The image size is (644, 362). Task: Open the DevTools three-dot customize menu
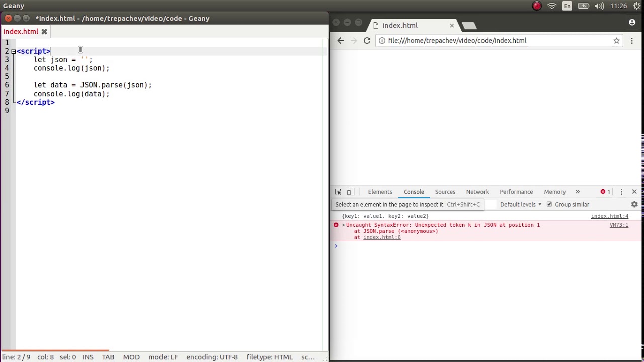point(621,192)
